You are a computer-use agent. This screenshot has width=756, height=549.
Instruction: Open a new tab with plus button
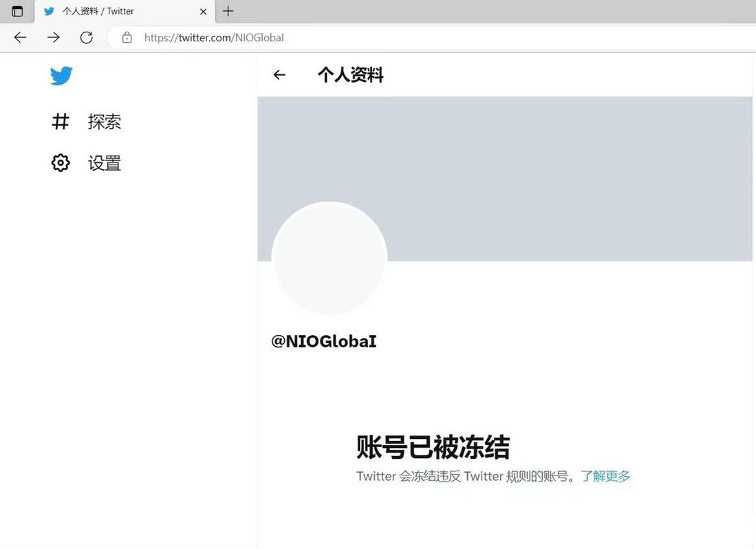click(x=228, y=10)
